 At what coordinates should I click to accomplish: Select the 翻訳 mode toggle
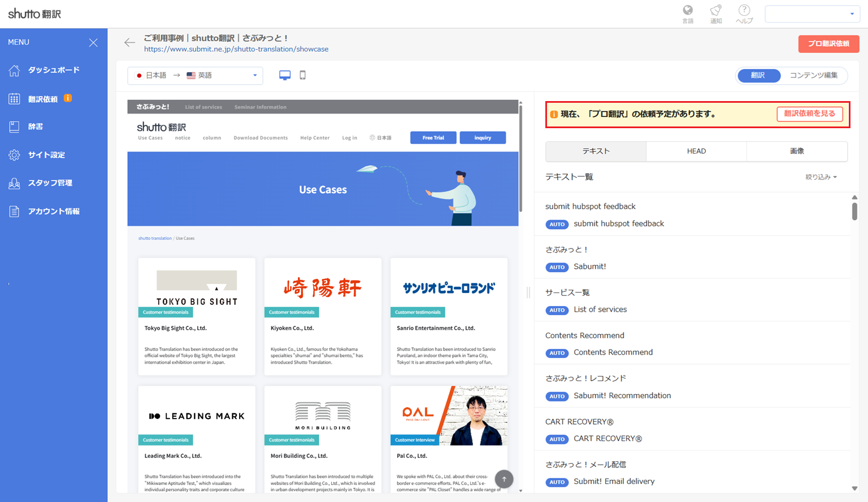pos(758,75)
